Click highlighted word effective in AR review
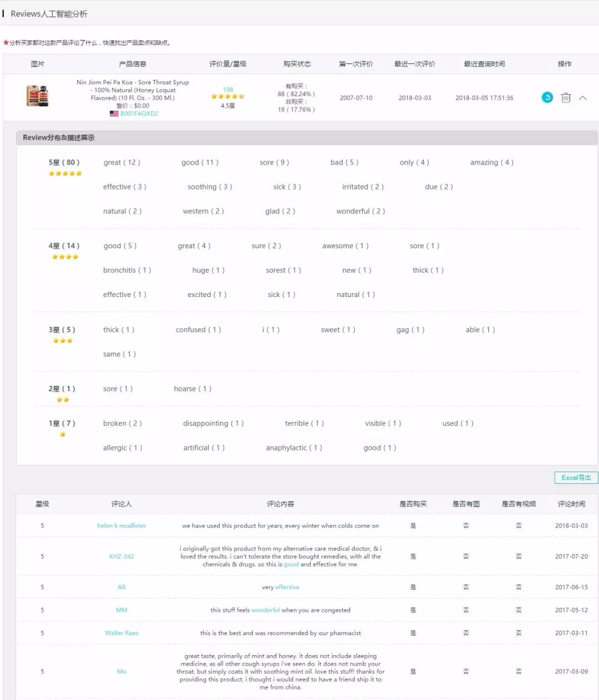 pyautogui.click(x=287, y=587)
